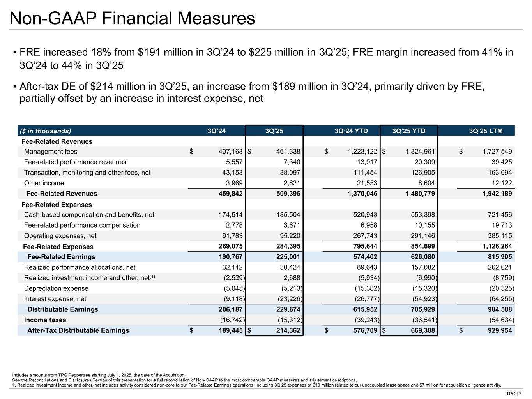Click the After-Tax Distributable Earnings row label
Screen dimensions: 532x399
[x=78, y=330]
